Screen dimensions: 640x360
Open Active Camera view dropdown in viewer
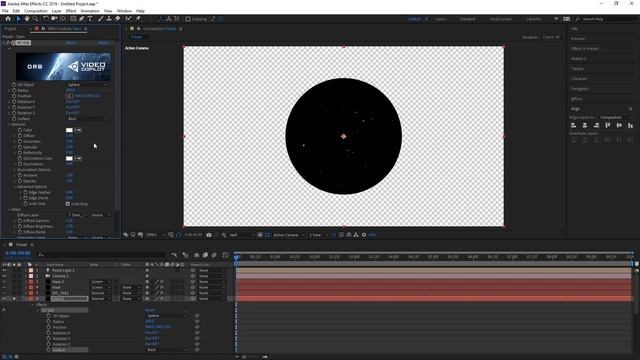pyautogui.click(x=288, y=235)
